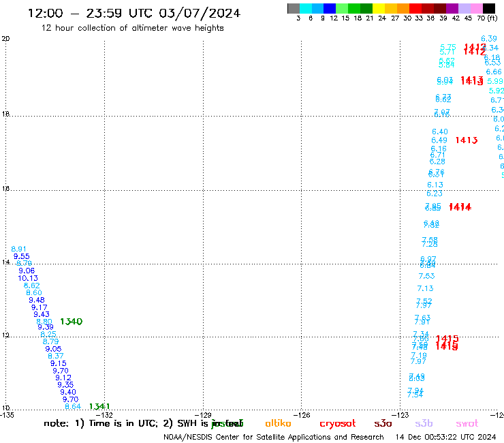Click the wave height value '8.91'
The width and height of the screenshot is (504, 443).
click(18, 249)
